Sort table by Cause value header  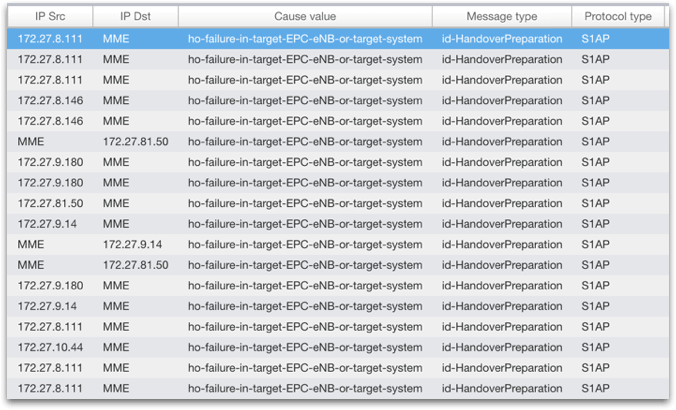[x=305, y=17]
